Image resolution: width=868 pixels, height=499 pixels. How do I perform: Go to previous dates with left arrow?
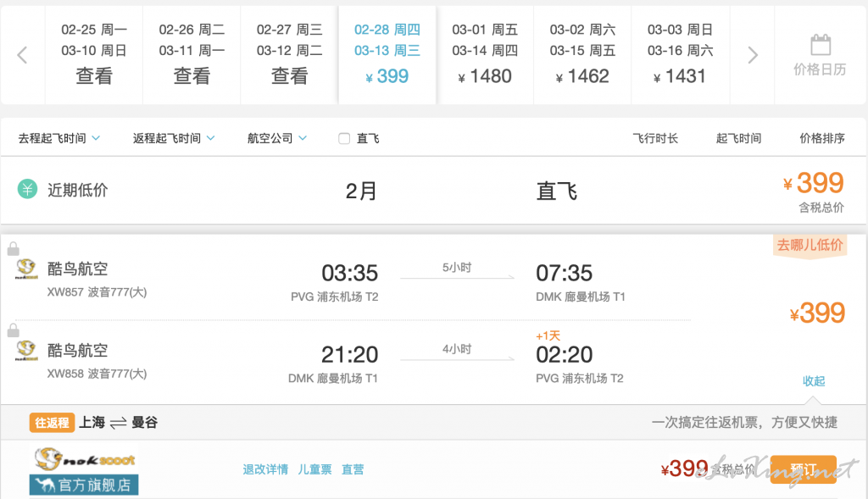point(22,55)
